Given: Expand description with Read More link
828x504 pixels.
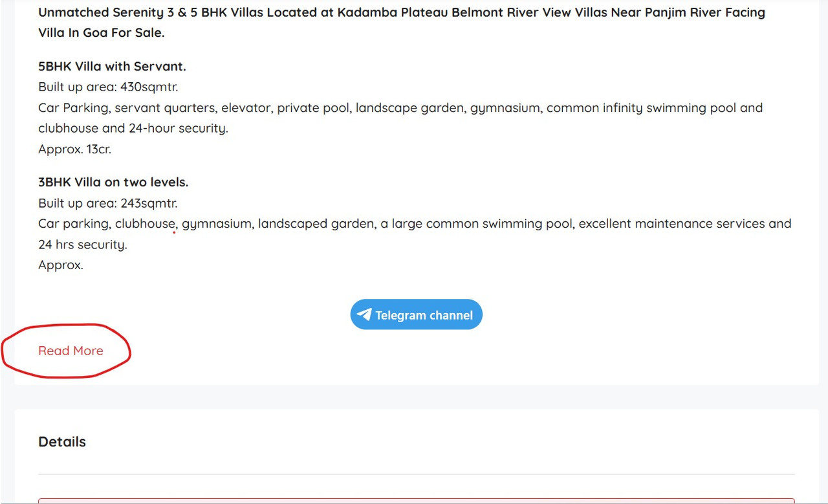Looking at the screenshot, I should [71, 351].
